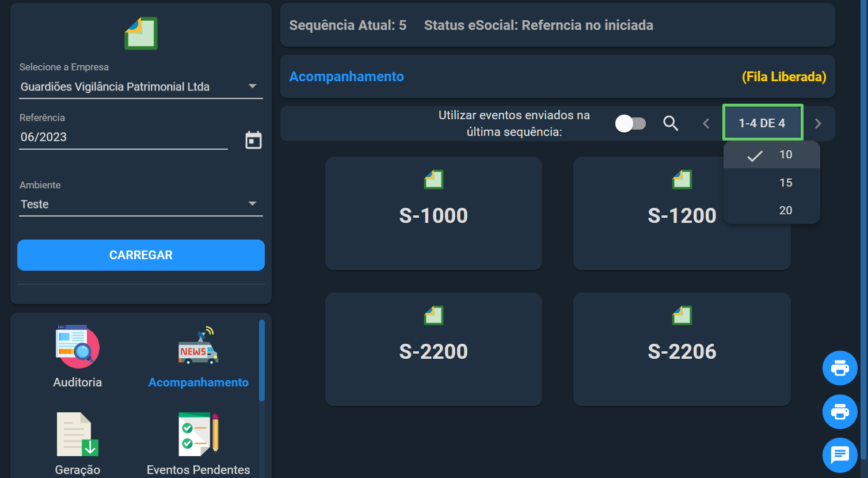Expand the Ambiente dropdown
The image size is (868, 478).
pos(141,204)
